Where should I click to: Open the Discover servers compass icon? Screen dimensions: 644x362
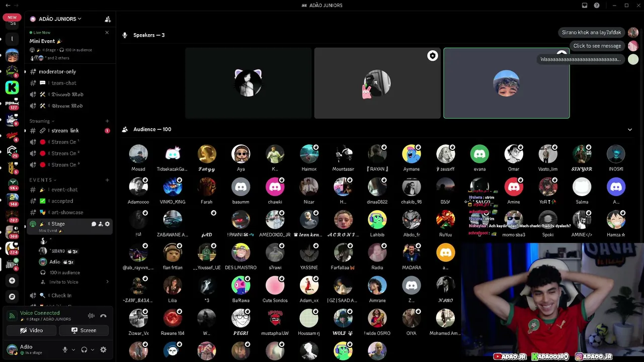point(12,297)
